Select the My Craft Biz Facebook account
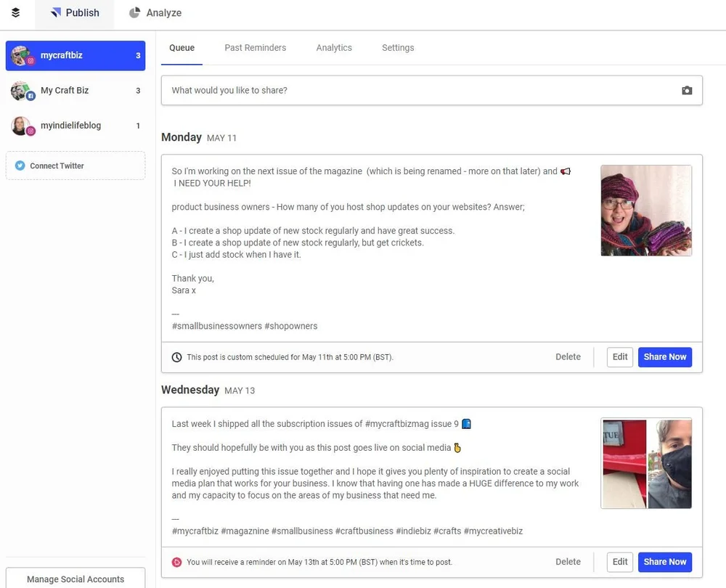 point(76,91)
